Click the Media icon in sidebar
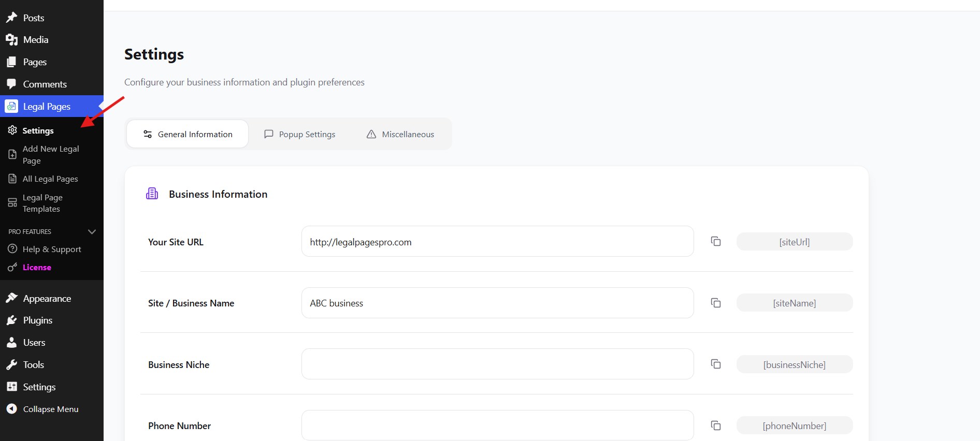Viewport: 980px width, 441px height. (11, 40)
